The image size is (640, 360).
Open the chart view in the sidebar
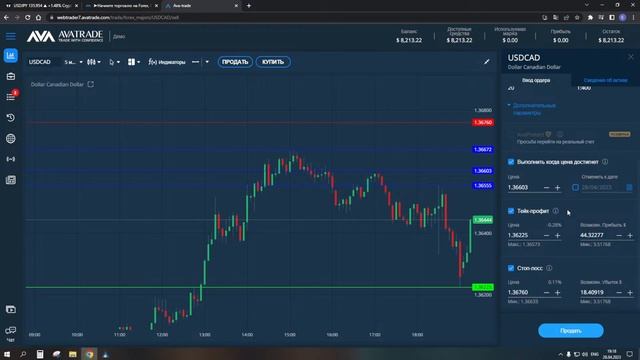11,56
